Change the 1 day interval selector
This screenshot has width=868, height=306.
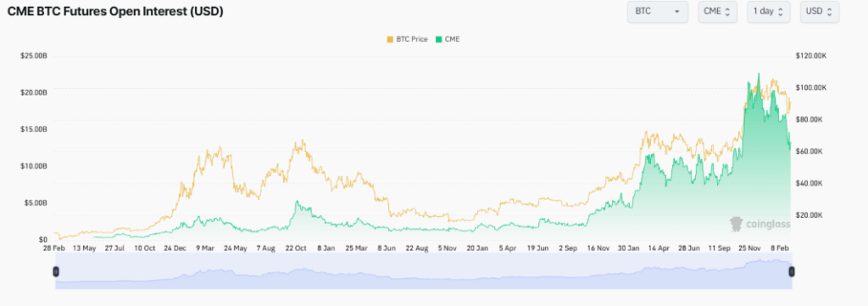[768, 12]
